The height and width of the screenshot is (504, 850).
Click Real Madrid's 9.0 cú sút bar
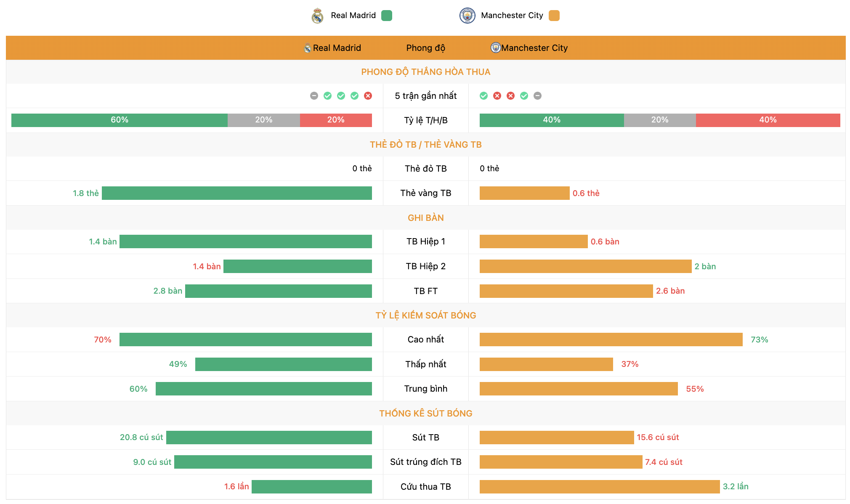coord(273,462)
